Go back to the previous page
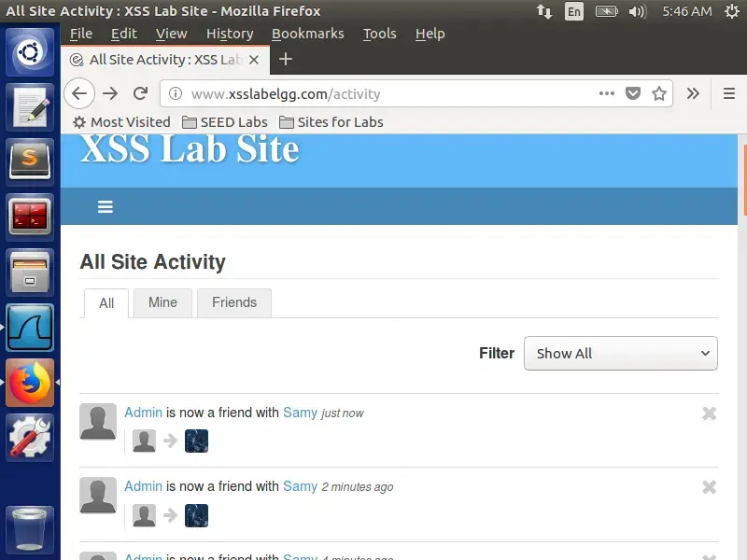The height and width of the screenshot is (560, 747). coord(79,93)
